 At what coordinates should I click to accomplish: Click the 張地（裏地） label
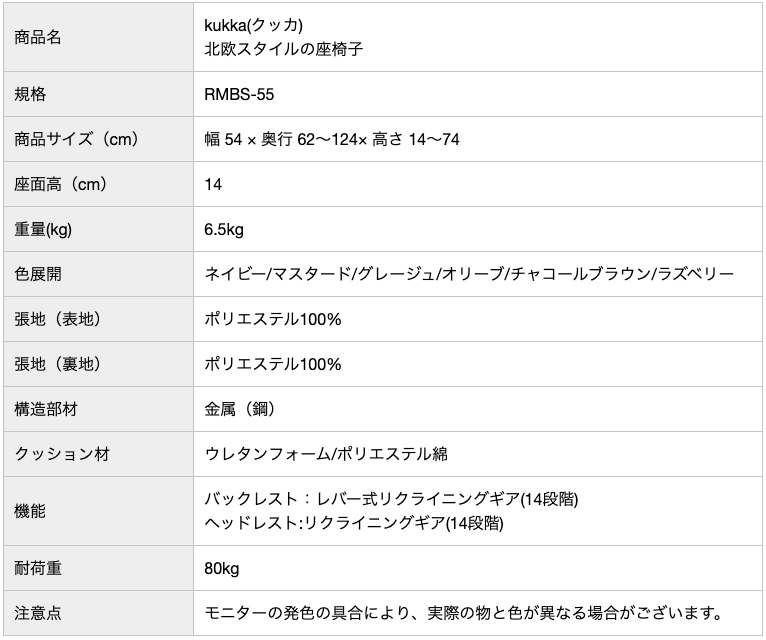click(57, 364)
